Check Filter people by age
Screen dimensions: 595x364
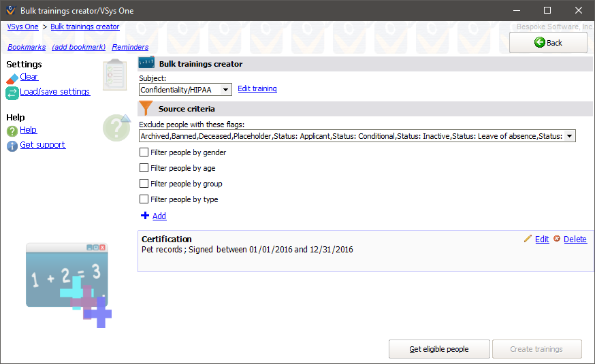click(144, 168)
